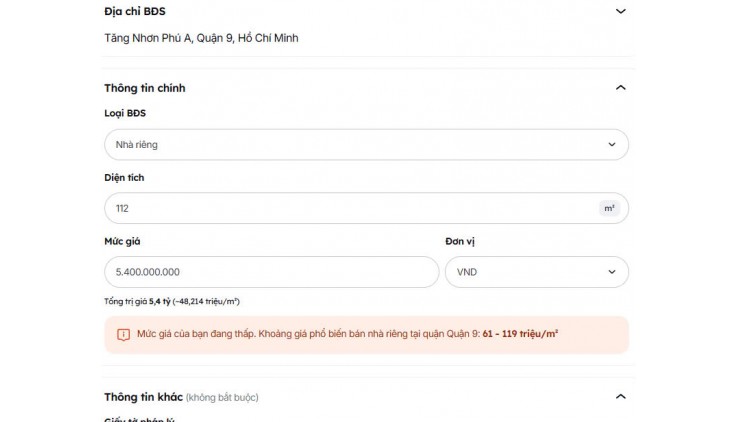Click the Tăng Nhơn Phú A address text
This screenshot has width=738, height=422.
201,38
